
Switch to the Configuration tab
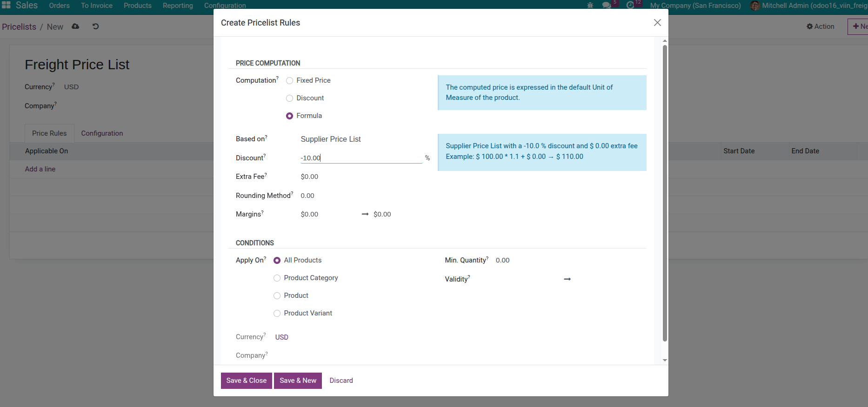(x=102, y=133)
